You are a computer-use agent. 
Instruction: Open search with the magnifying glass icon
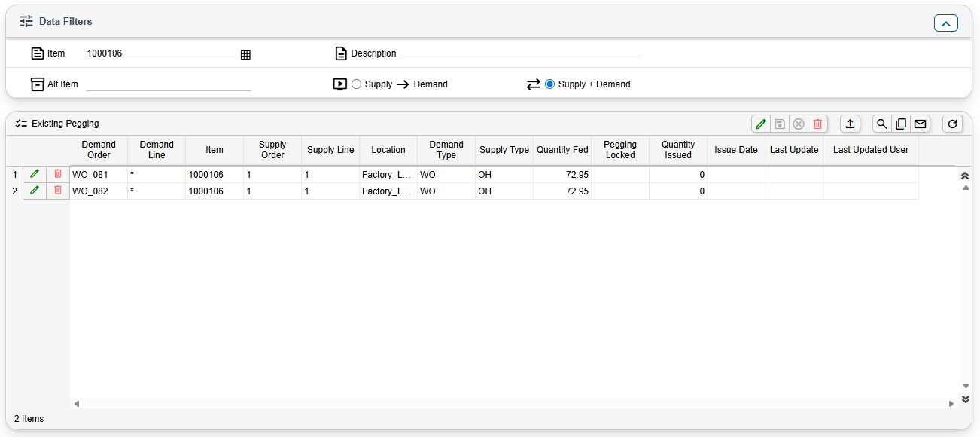tap(881, 124)
